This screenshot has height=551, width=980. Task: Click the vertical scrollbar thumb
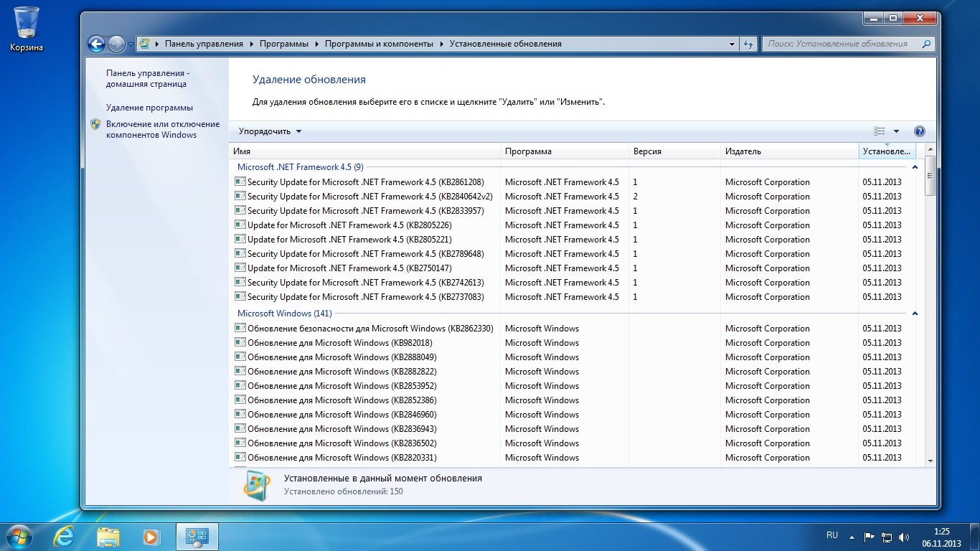(x=930, y=175)
